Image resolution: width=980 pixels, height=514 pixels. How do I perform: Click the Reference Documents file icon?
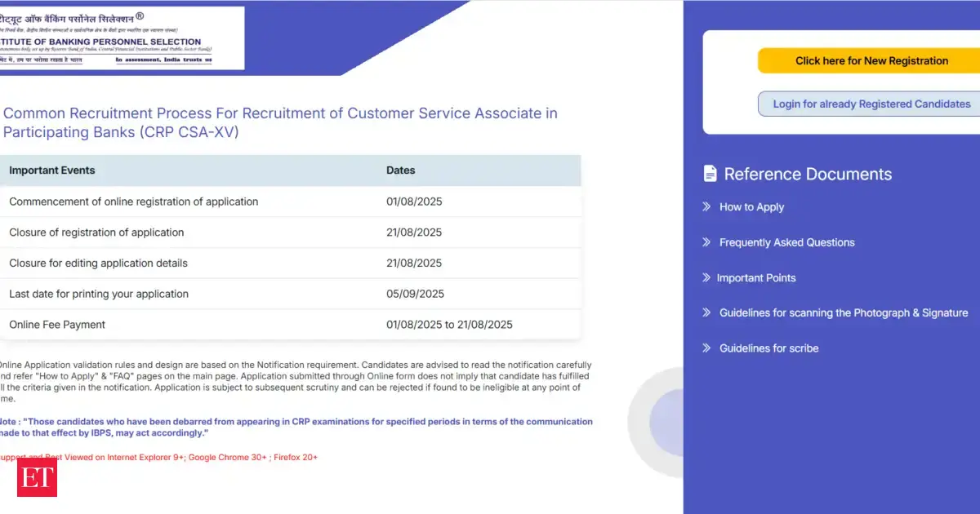pos(710,174)
